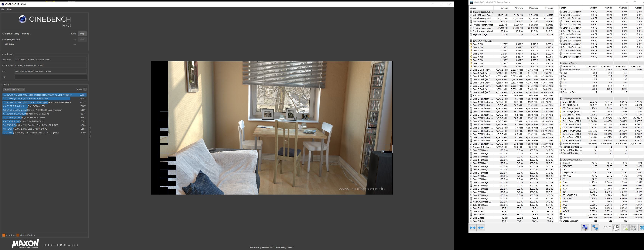
Task: Select the Core i7-7700K ranking entry
Action: pos(45,121)
